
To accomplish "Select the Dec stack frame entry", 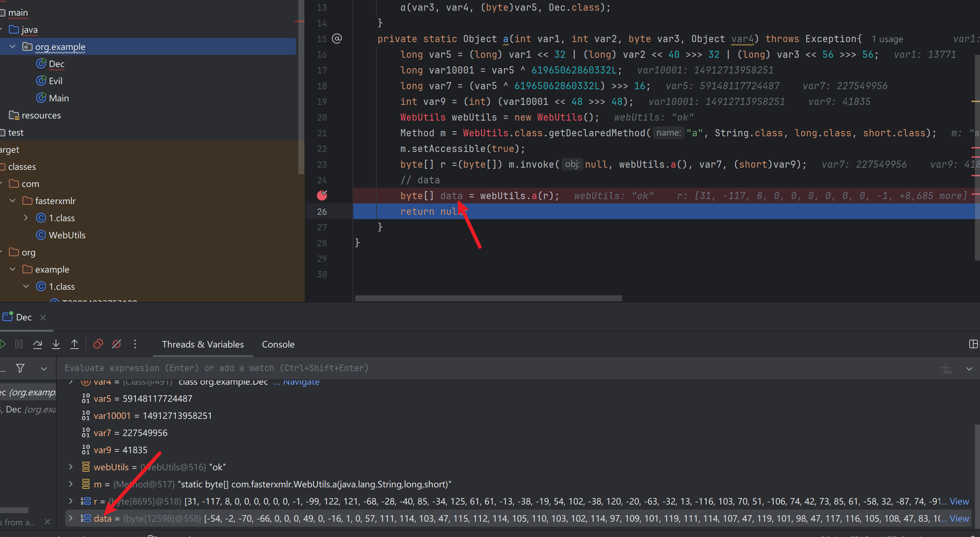I will point(28,392).
